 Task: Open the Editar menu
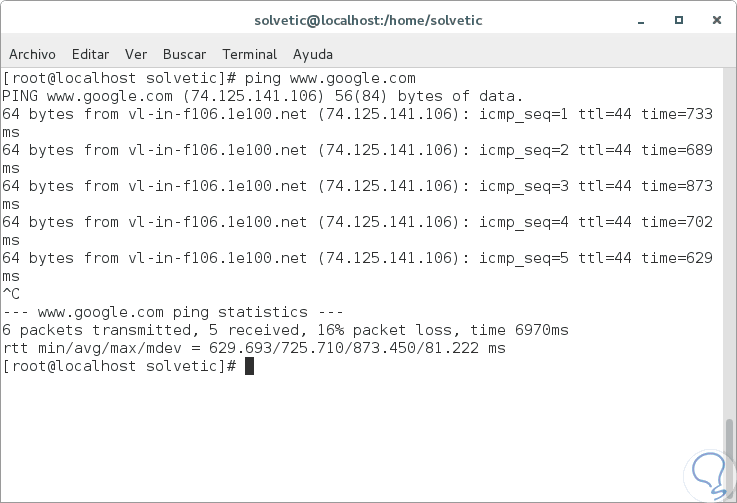tap(90, 54)
